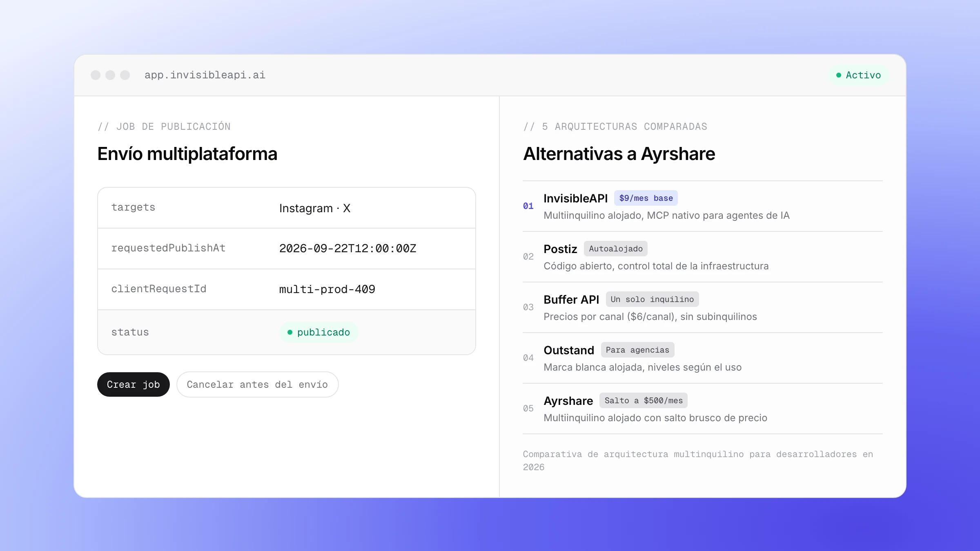Click the 04 rank number
Viewport: 980px width, 551px height.
[x=528, y=358]
